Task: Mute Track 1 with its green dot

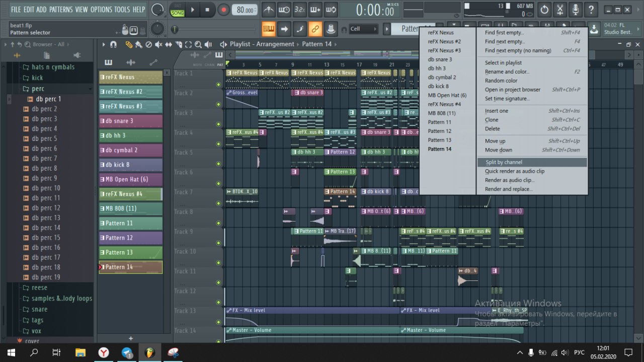Action: pyautogui.click(x=218, y=85)
